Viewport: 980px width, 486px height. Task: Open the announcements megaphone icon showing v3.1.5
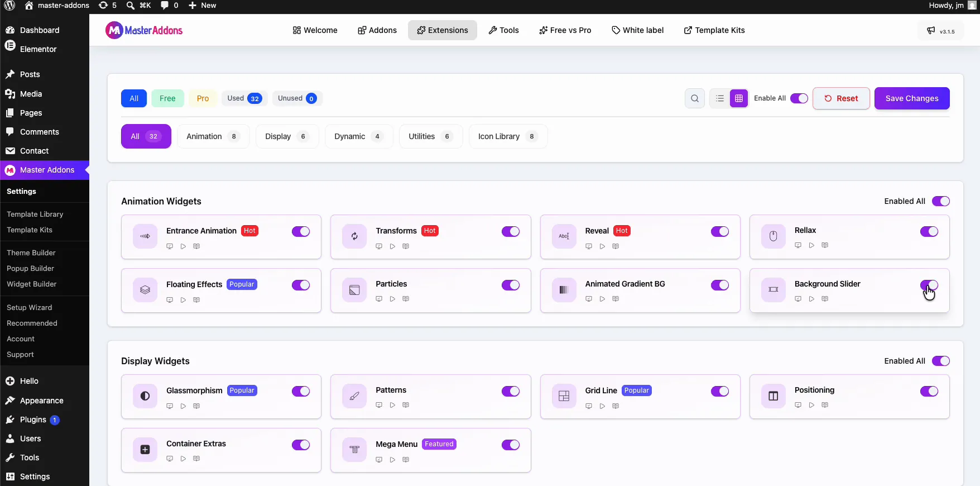940,31
